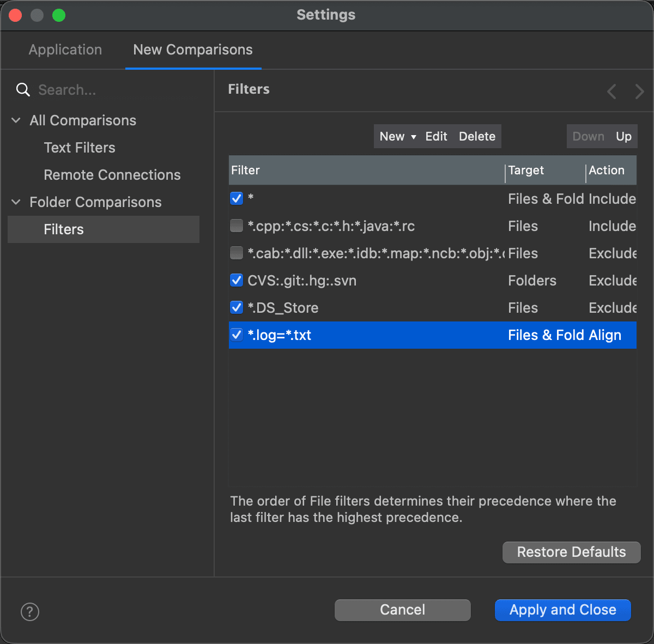Select the CVS:.git:.hg:.svn filter row

tap(433, 280)
